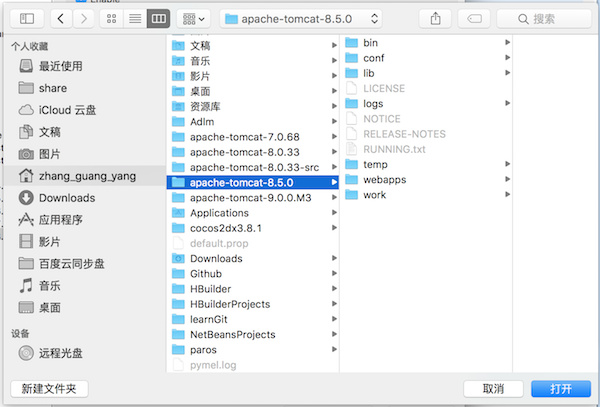The height and width of the screenshot is (407, 600).
Task: Click the edit tags icon
Action: (474, 19)
